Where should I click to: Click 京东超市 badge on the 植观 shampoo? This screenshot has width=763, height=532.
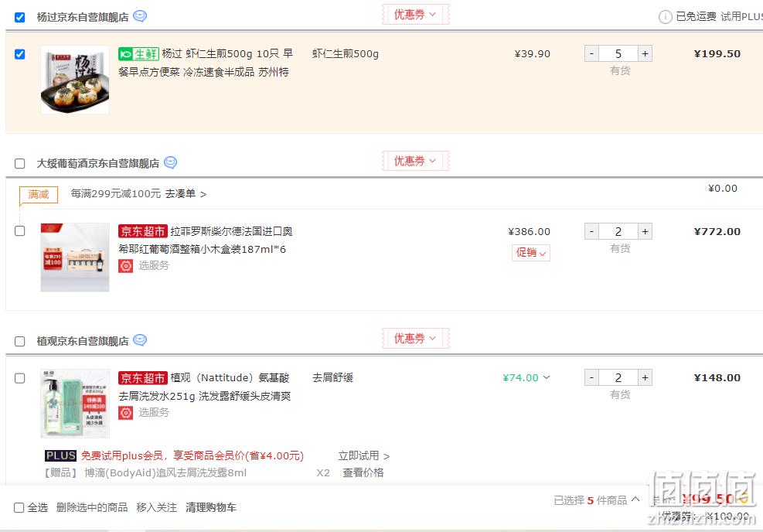tap(142, 377)
